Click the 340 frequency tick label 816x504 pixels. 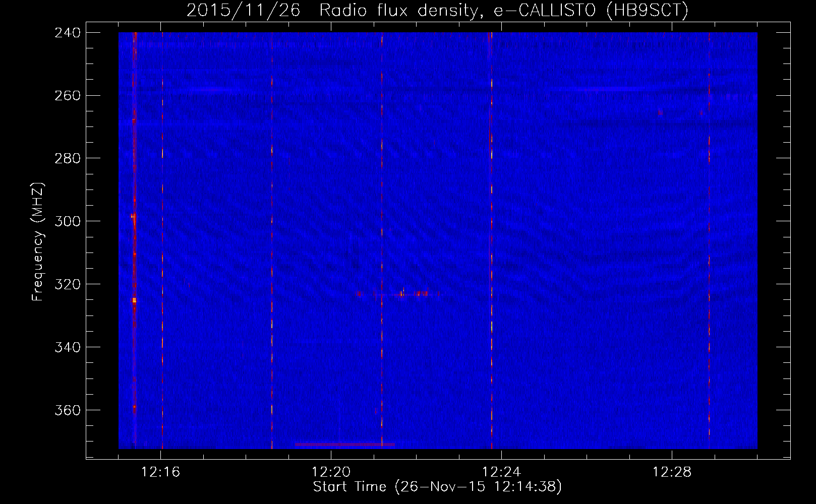pos(67,348)
